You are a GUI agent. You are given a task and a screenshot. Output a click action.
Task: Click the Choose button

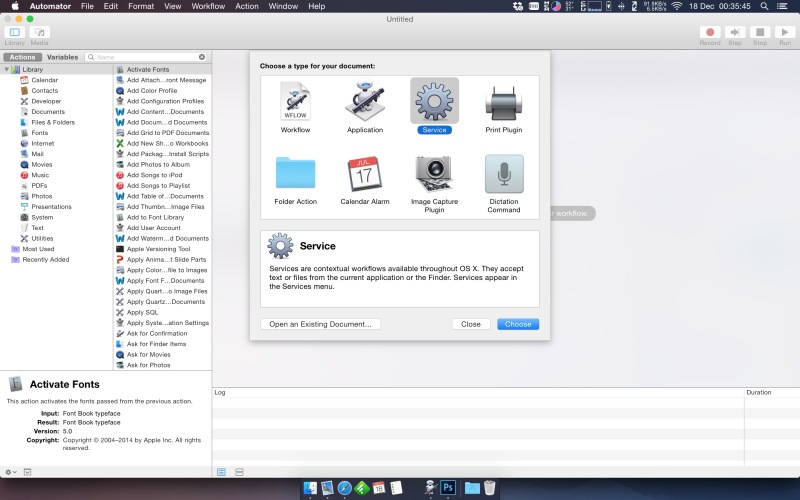coord(518,324)
